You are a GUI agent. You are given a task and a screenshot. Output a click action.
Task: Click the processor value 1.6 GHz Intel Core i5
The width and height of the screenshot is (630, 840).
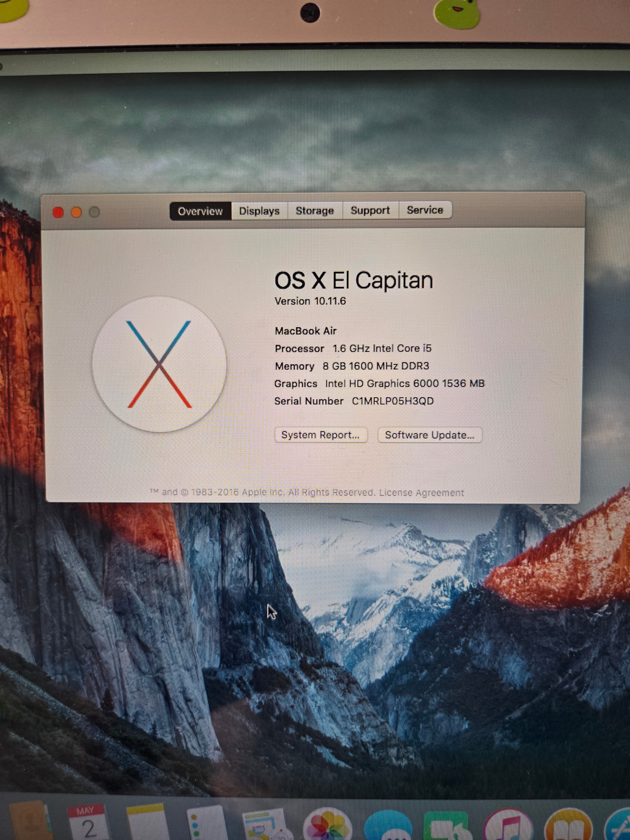tap(382, 348)
